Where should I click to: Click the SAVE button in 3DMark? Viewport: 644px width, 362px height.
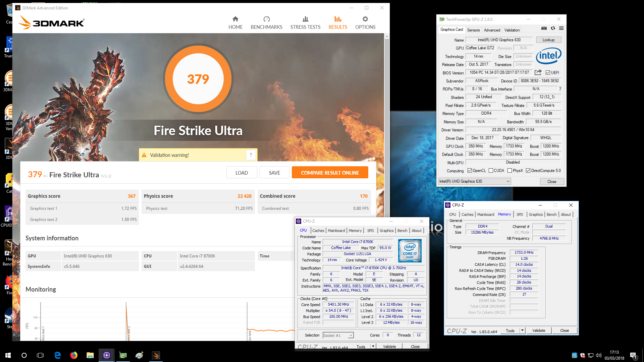(x=274, y=173)
